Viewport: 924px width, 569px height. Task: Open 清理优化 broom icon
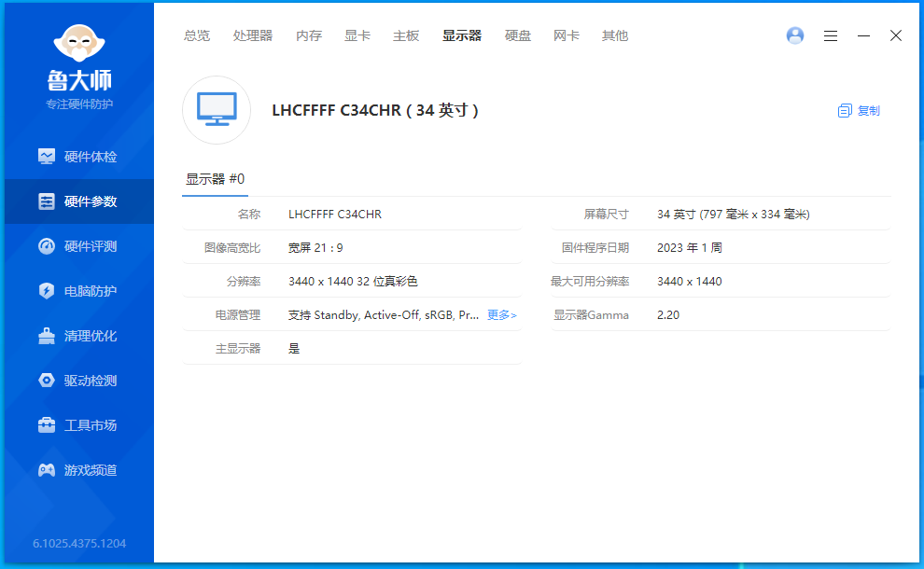click(x=46, y=336)
